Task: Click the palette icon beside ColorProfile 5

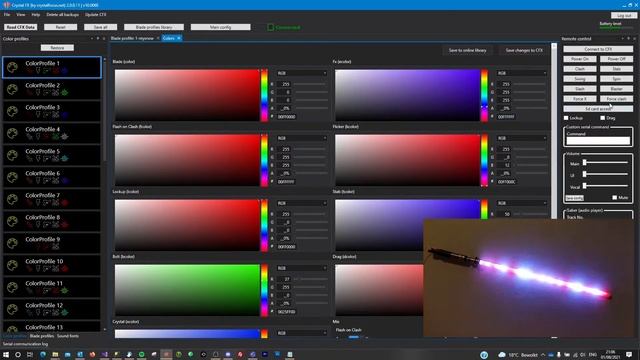Action: click(x=13, y=156)
